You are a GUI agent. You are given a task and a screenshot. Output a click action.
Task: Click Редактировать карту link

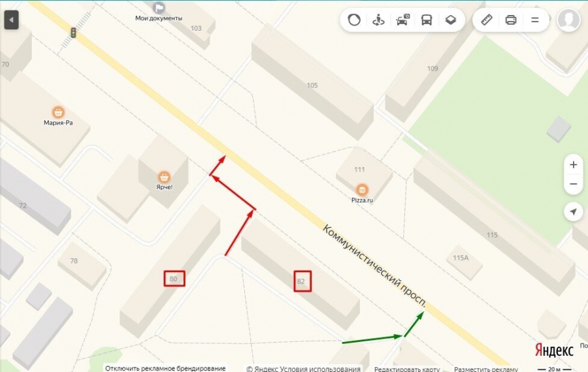coord(407,369)
